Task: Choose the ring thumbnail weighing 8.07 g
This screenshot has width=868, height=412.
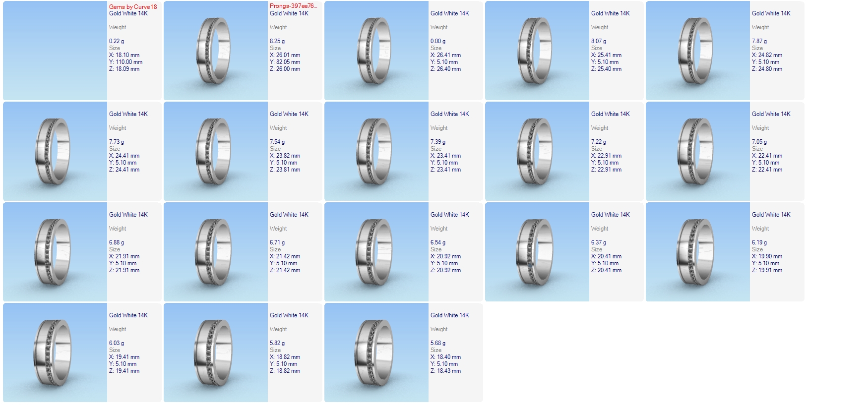Action: click(x=537, y=51)
